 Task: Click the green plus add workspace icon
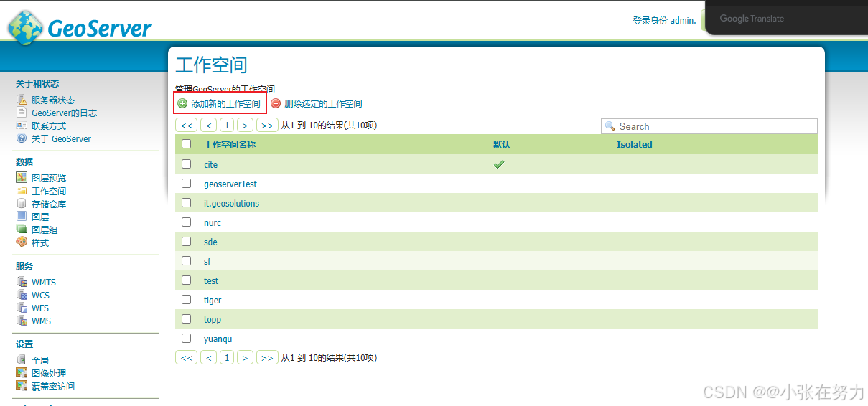point(182,103)
